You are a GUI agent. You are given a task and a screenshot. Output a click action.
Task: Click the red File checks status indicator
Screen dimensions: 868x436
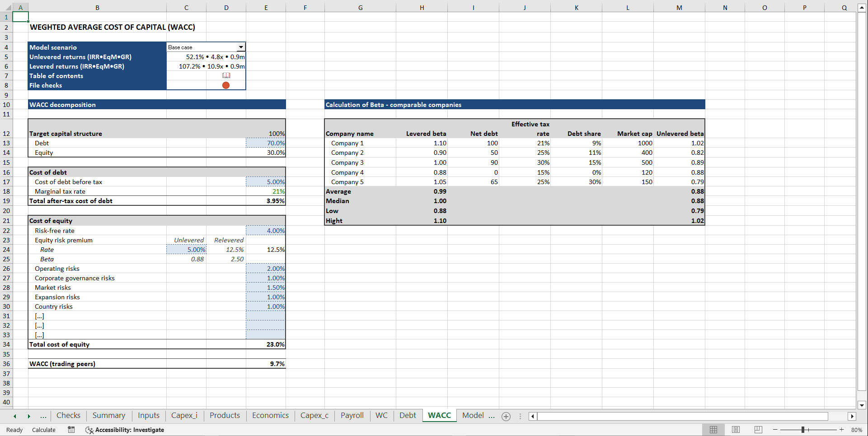coord(226,85)
